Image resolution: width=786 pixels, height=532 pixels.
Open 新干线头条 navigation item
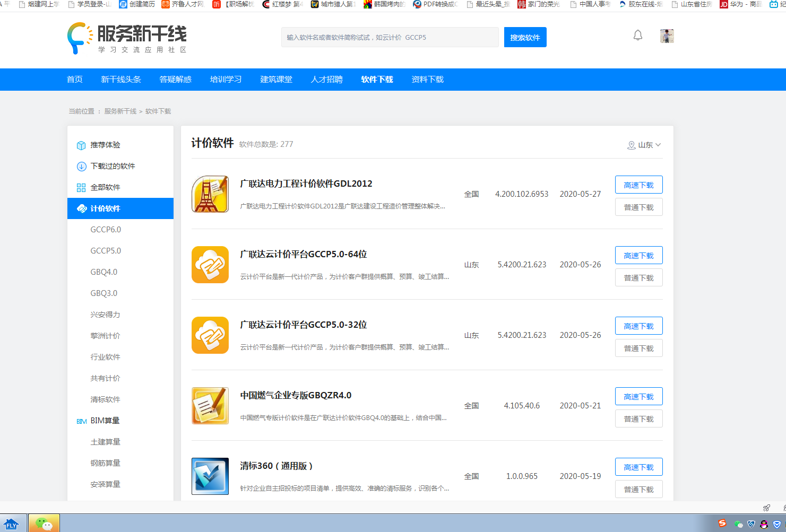tap(121, 80)
